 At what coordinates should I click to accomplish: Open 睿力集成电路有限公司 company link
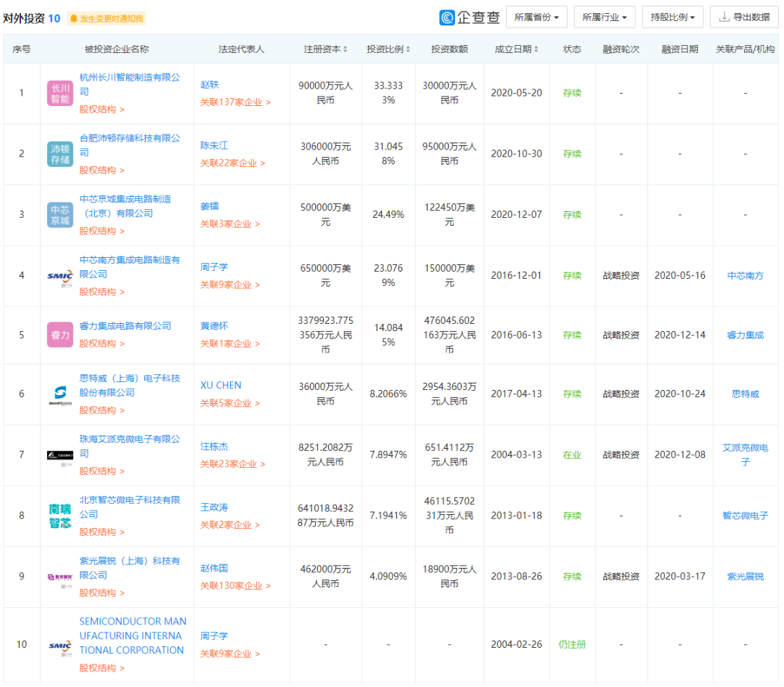pyautogui.click(x=125, y=326)
